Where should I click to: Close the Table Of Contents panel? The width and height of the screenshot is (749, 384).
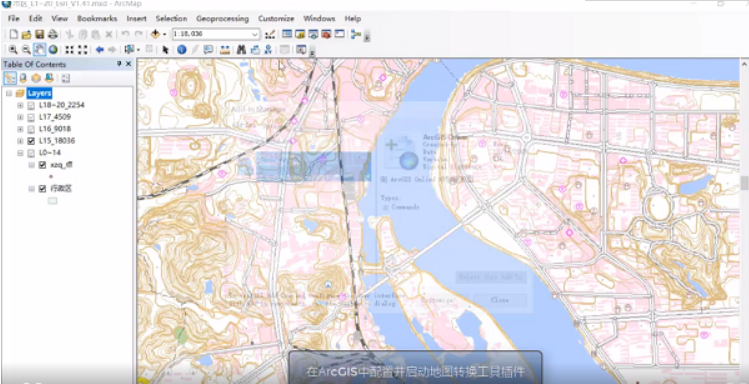tap(128, 64)
